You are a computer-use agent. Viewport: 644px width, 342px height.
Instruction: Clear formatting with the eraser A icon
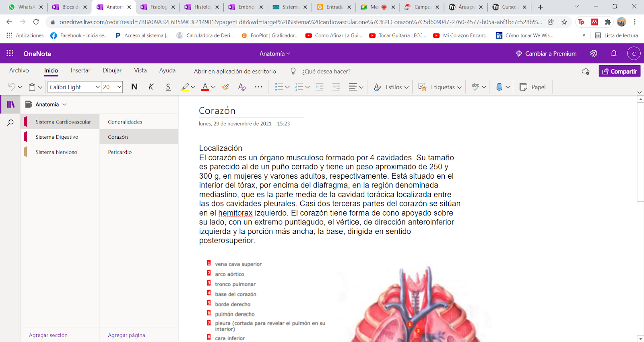coord(242,87)
